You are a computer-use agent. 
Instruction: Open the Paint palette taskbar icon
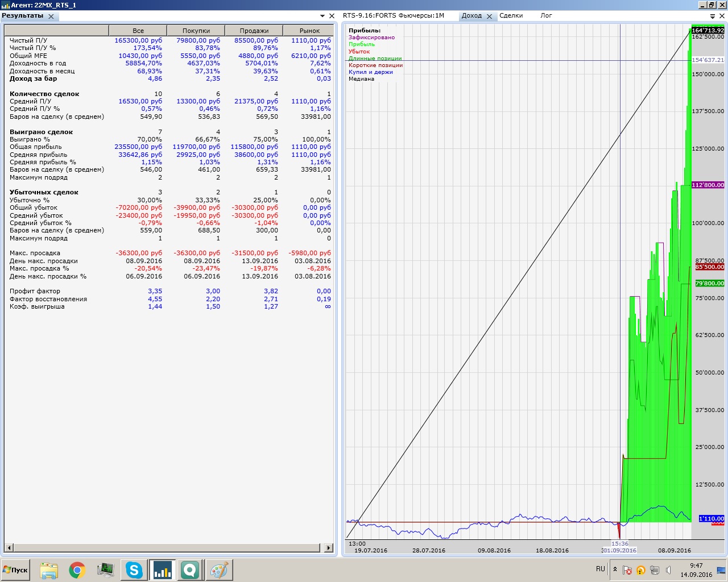(219, 570)
